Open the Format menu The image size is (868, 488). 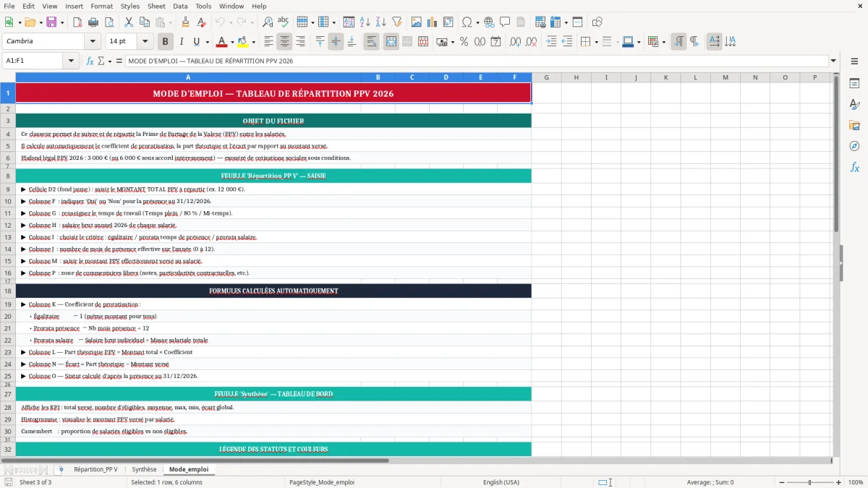pyautogui.click(x=101, y=6)
